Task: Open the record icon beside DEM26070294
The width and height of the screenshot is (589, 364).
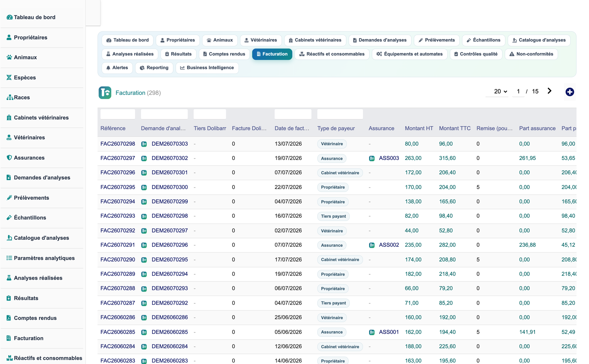Action: [x=144, y=274]
